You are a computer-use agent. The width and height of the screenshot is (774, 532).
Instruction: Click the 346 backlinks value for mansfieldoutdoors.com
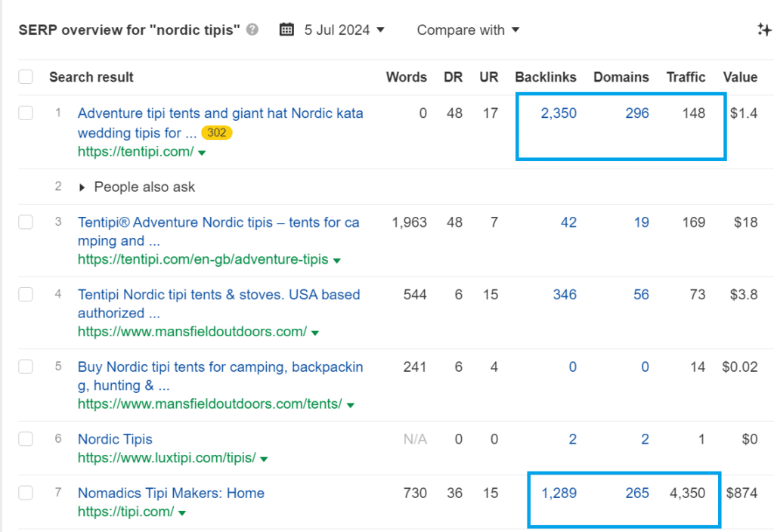[564, 295]
